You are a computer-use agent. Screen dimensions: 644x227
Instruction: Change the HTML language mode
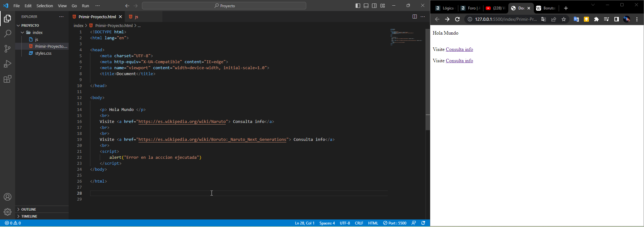coord(373,223)
